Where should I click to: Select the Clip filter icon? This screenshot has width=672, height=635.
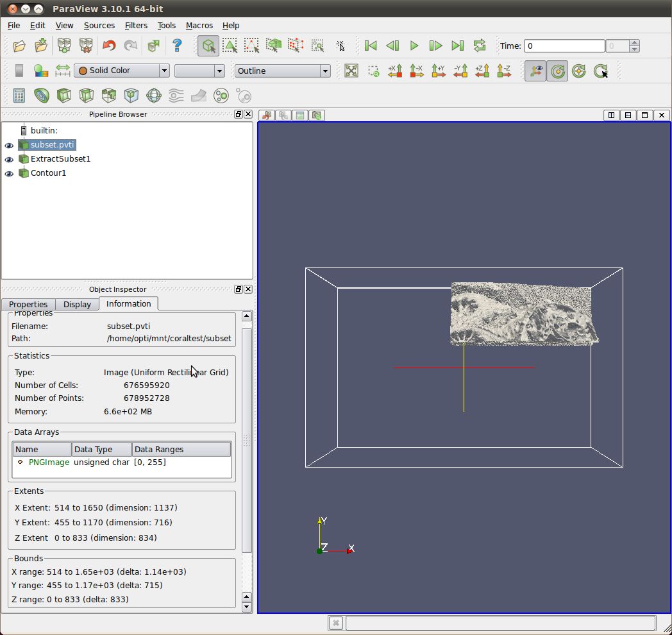pos(64,96)
